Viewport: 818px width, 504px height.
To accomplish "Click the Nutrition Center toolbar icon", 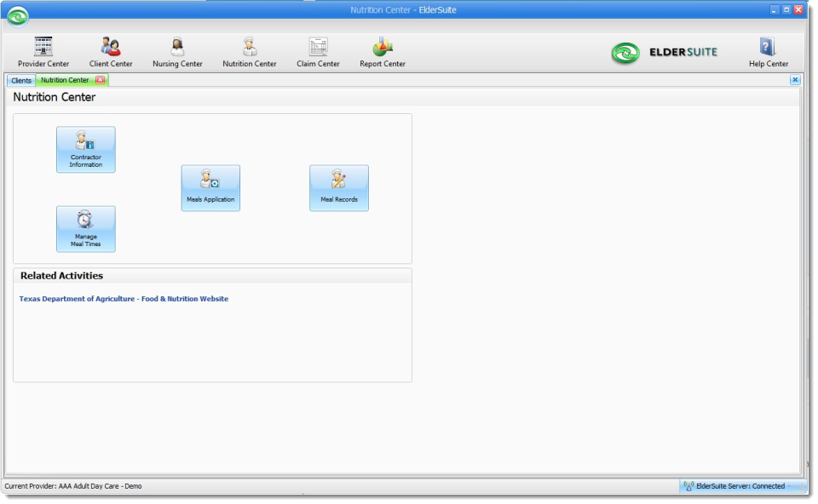I will (x=249, y=49).
